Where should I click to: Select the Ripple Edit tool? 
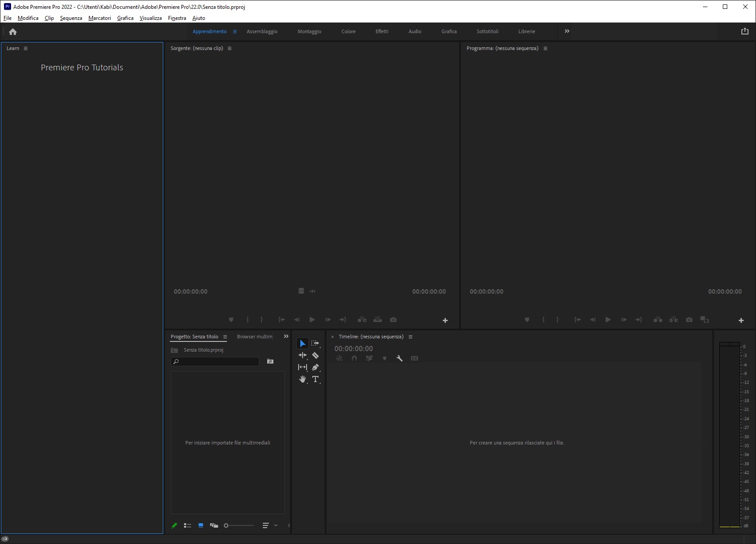(303, 355)
